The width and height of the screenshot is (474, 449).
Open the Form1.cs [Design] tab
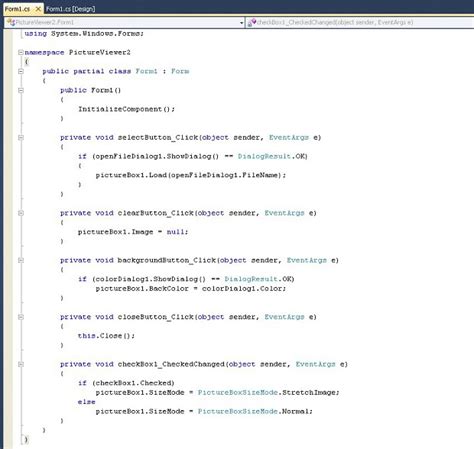[70, 9]
